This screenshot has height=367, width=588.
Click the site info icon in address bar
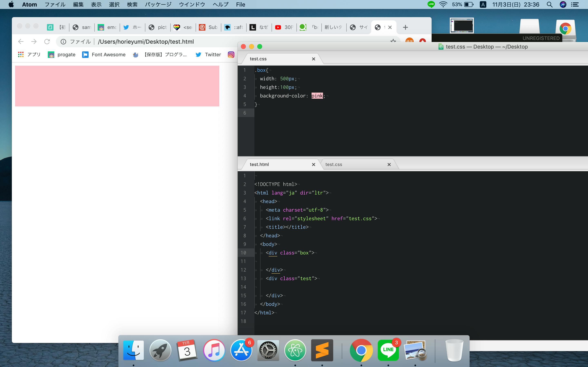tap(63, 42)
